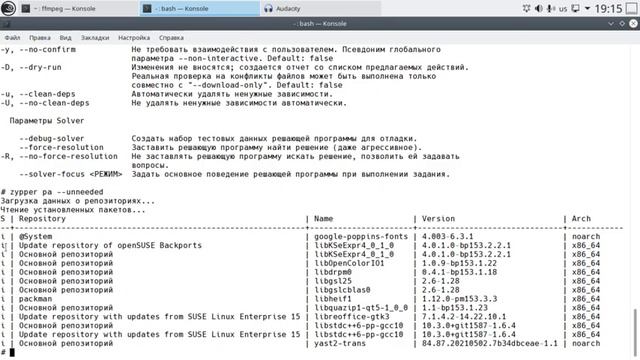The width and height of the screenshot is (640, 360).
Task: Click the 'libgslcblas0' package name
Action: pyautogui.click(x=342, y=290)
